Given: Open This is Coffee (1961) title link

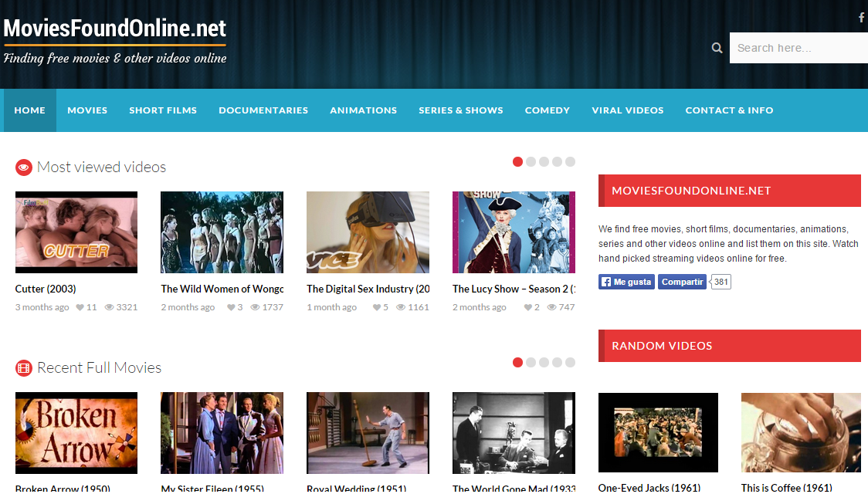Looking at the screenshot, I should tap(787, 487).
